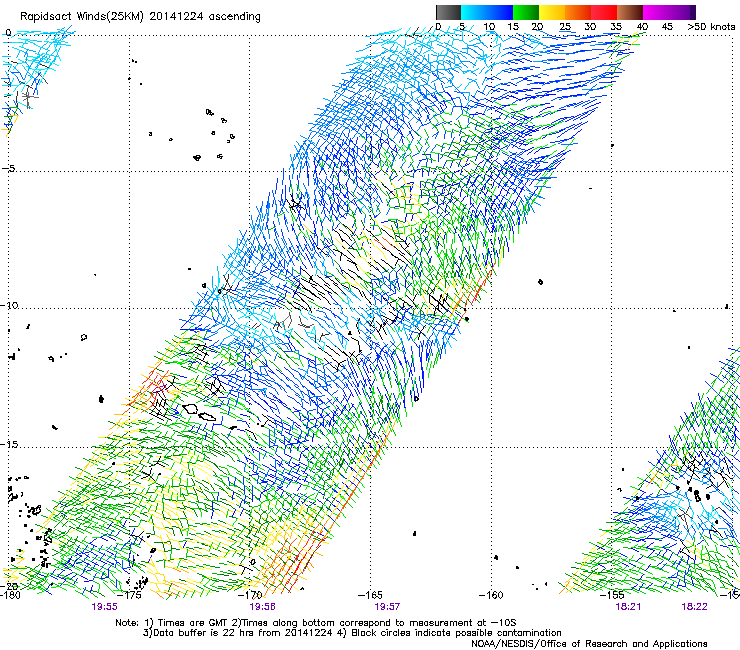
Task: Click the '0' label under the legend
Action: [438, 27]
